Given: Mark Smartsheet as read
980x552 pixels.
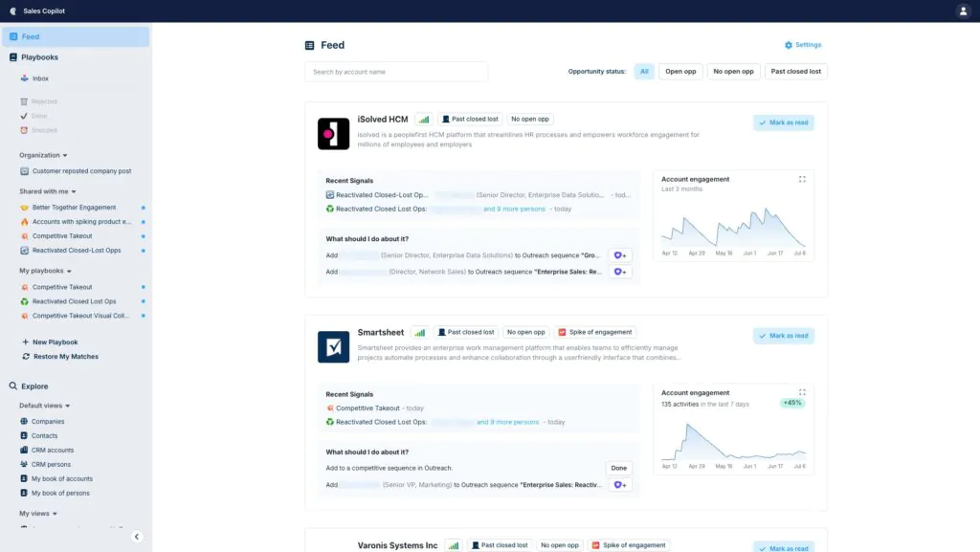Looking at the screenshot, I should click(x=784, y=336).
